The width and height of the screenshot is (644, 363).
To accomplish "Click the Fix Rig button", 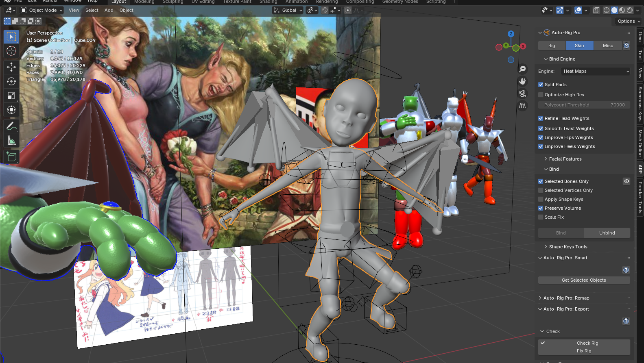I will click(x=584, y=351).
